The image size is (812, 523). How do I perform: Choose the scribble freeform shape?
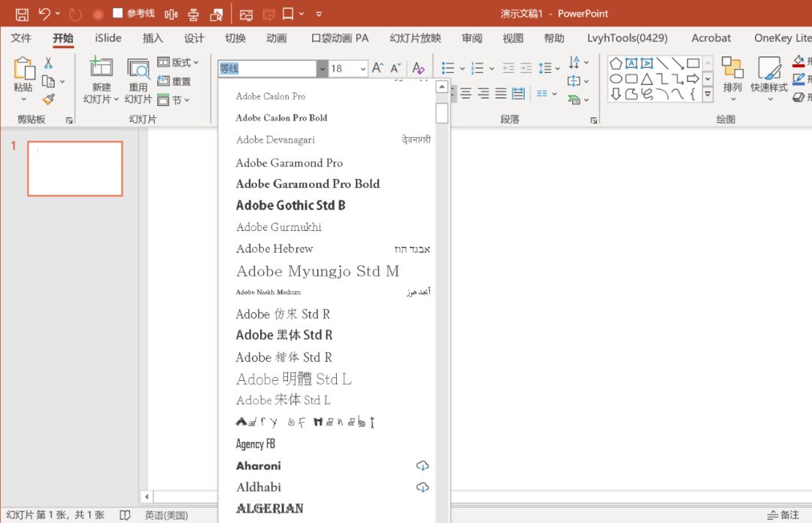pyautogui.click(x=647, y=94)
